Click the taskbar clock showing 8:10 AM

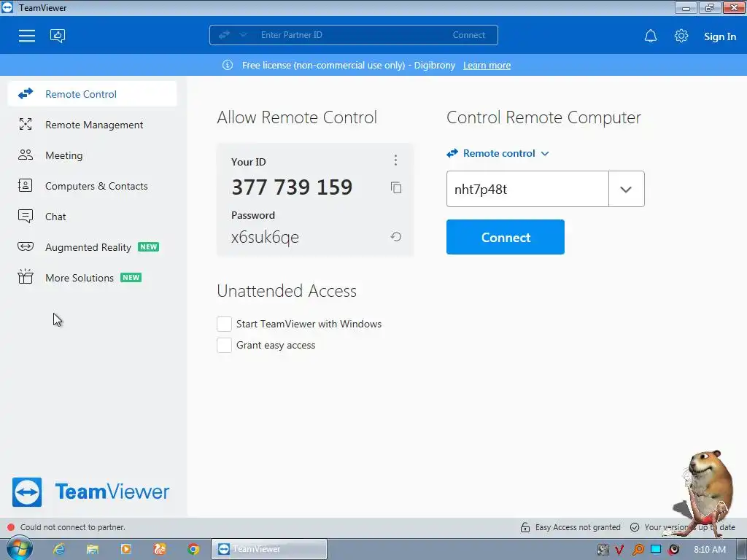point(710,550)
